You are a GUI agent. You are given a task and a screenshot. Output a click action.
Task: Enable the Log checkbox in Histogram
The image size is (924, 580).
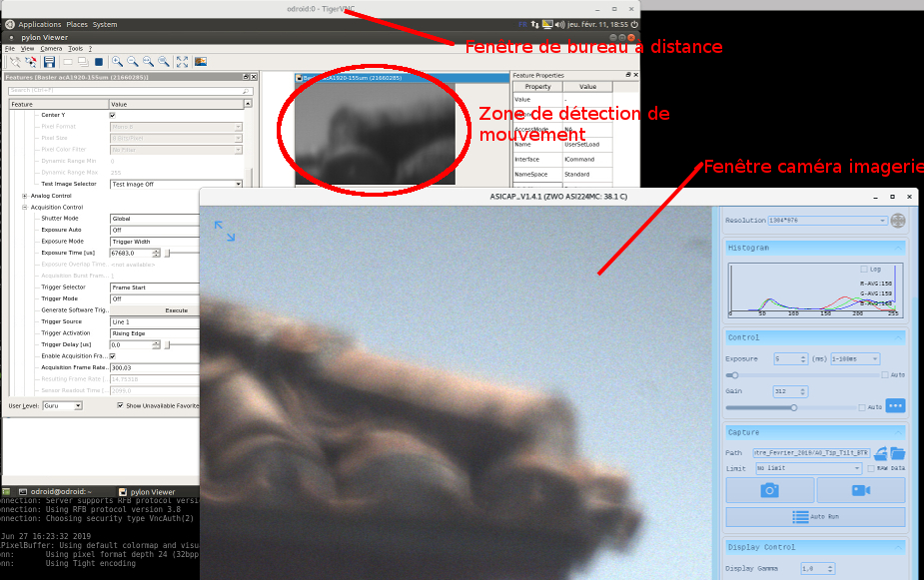[x=864, y=270]
